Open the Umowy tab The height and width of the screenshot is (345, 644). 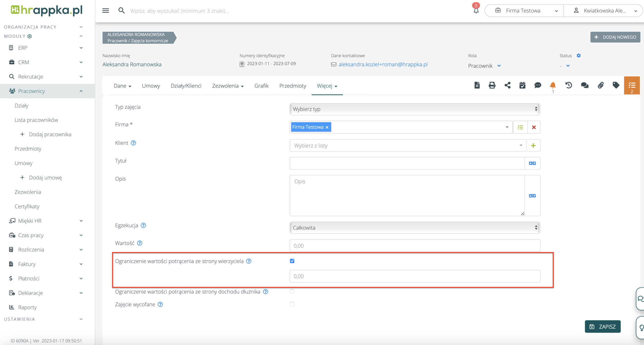pyautogui.click(x=151, y=86)
